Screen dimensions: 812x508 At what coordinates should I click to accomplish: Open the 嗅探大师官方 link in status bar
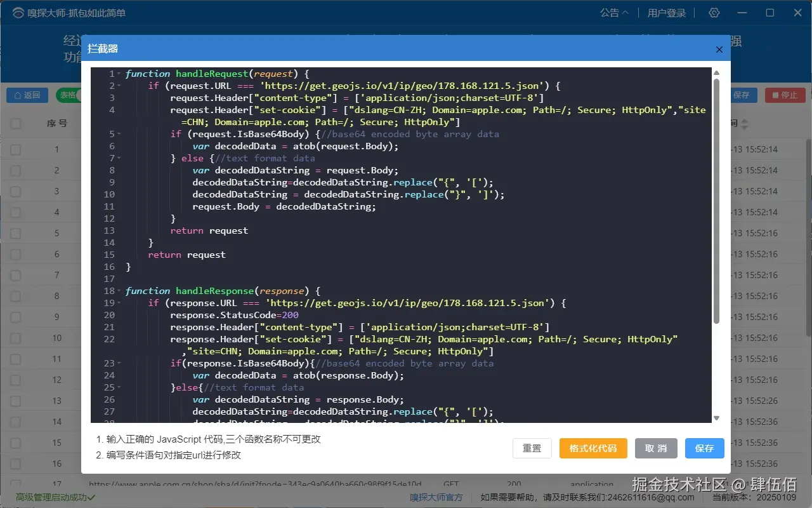click(436, 497)
